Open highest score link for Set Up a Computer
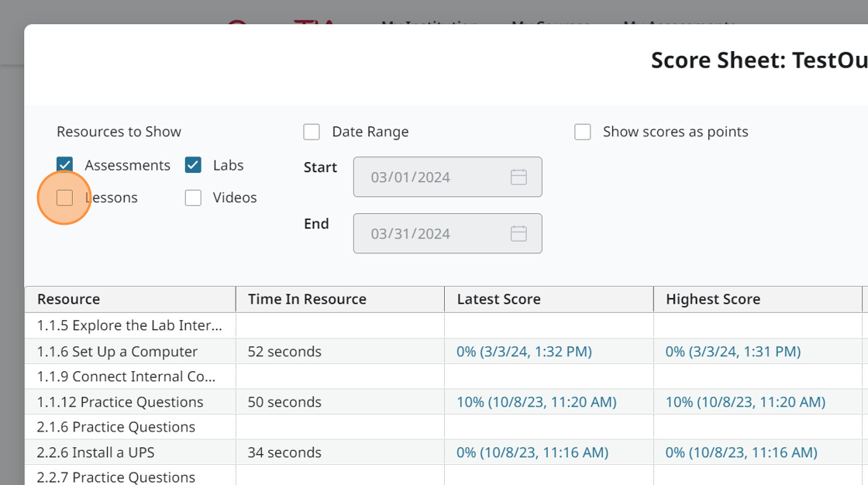 click(x=732, y=352)
